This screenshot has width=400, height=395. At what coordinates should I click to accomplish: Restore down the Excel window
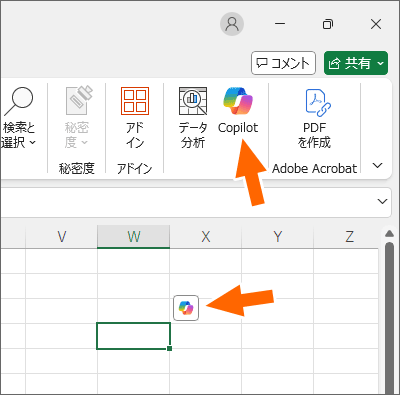(x=328, y=24)
